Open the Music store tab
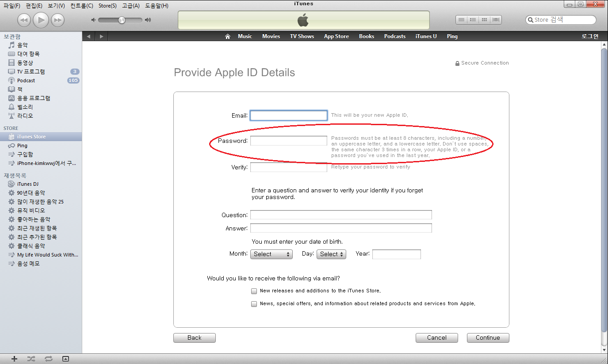Viewport: 608px width, 364px height. (x=245, y=36)
